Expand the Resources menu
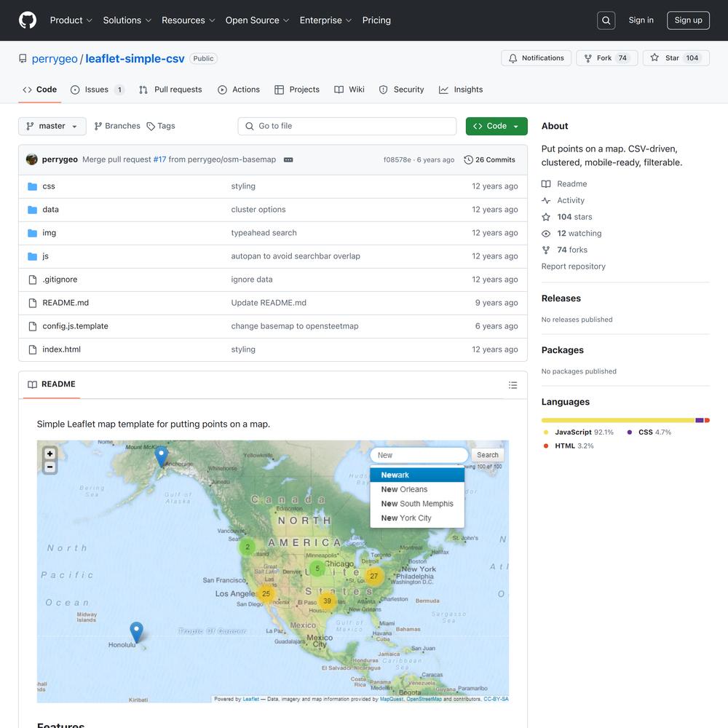 point(188,20)
